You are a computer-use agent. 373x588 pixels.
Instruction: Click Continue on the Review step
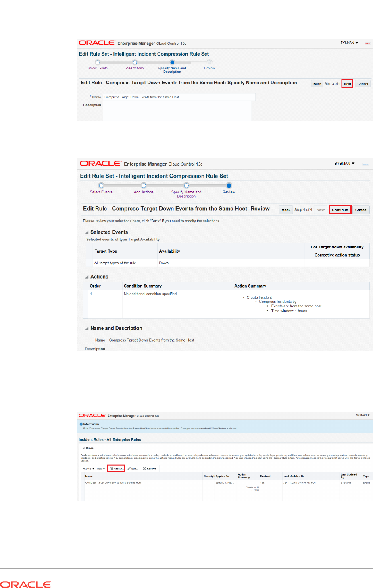(340, 210)
